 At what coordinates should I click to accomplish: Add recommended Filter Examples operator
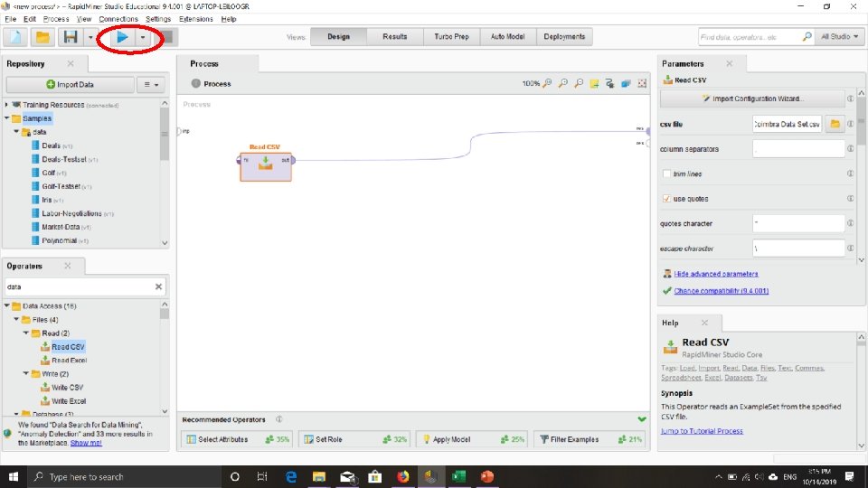(x=590, y=439)
